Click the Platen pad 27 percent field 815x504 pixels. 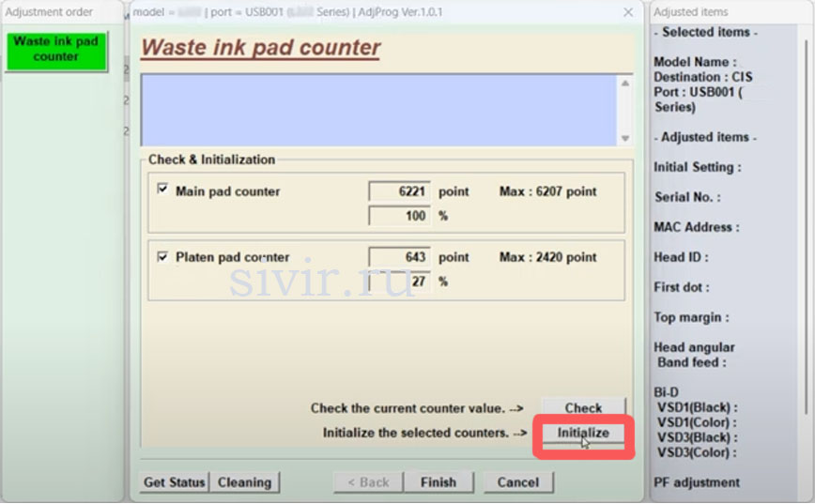(400, 282)
